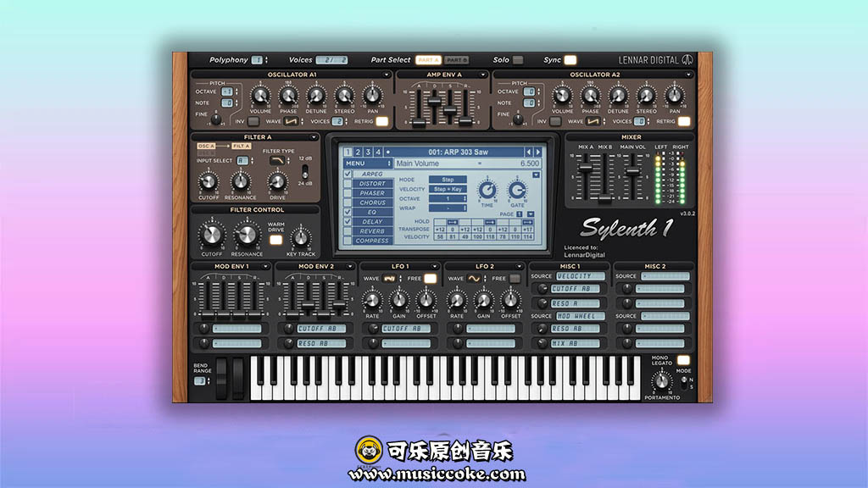Click the Oscillator A1 Volume knob
This screenshot has height=488, width=868.
click(x=260, y=96)
